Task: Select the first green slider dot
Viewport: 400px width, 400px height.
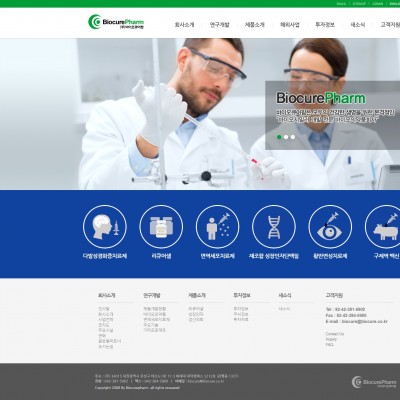Action: tap(279, 137)
